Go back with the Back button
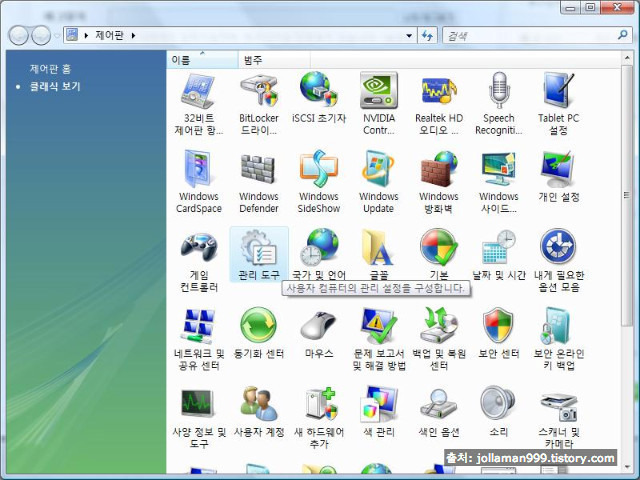Screen dimensions: 640x480 [18, 36]
